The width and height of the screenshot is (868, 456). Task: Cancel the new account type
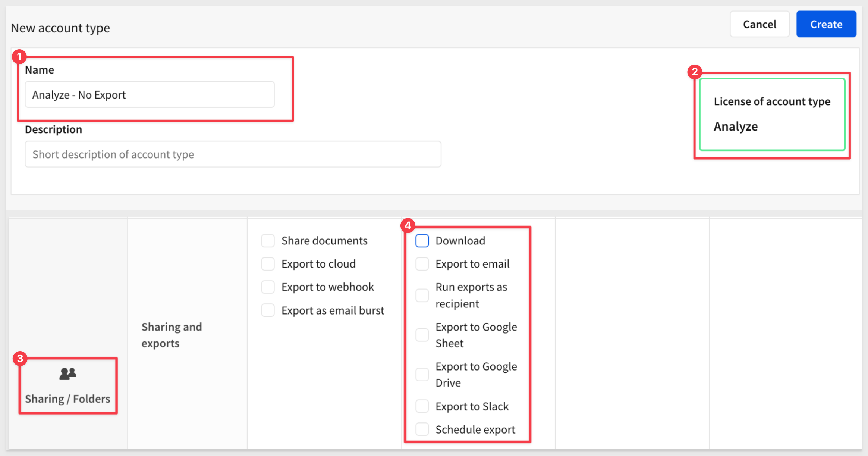759,24
